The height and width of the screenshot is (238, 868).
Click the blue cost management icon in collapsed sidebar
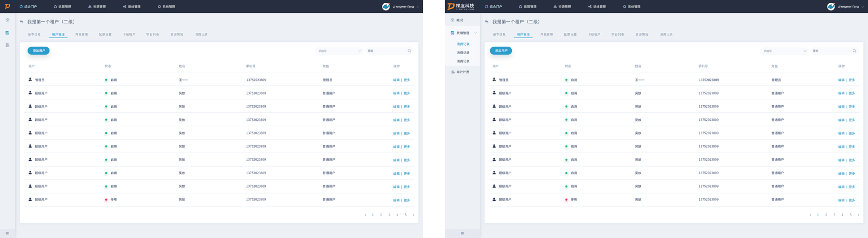(7, 33)
